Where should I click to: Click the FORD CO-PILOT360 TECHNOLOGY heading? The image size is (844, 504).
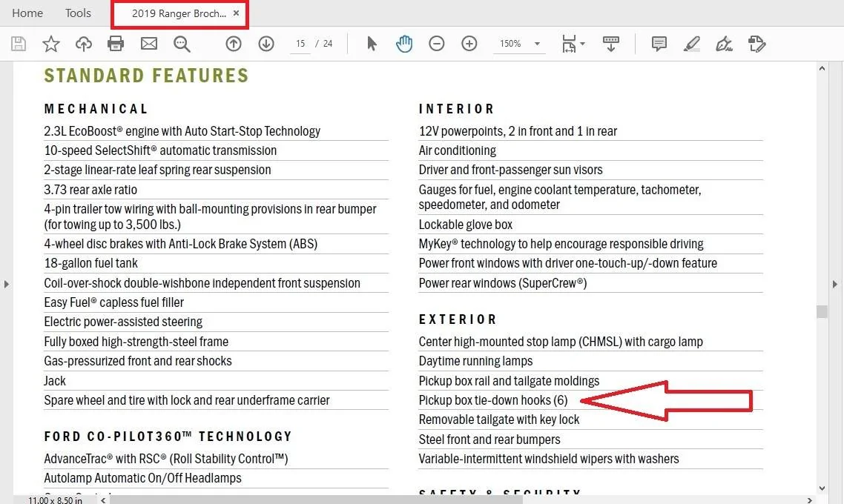coord(168,437)
